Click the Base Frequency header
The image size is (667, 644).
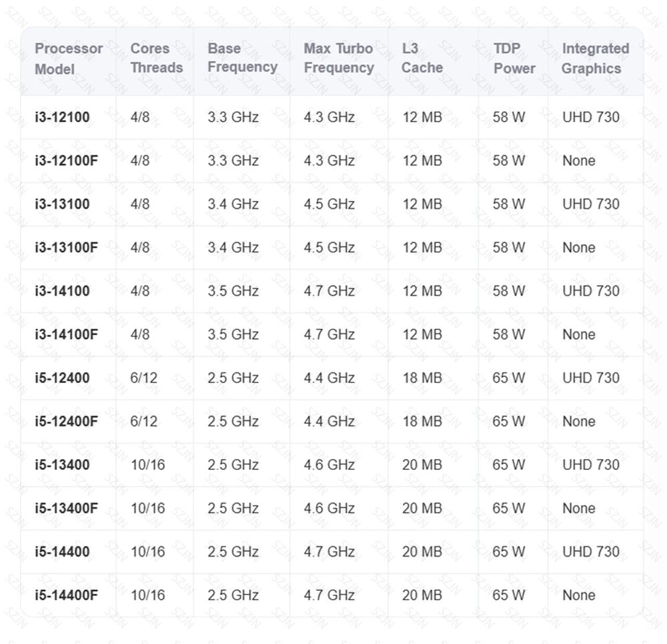(243, 57)
